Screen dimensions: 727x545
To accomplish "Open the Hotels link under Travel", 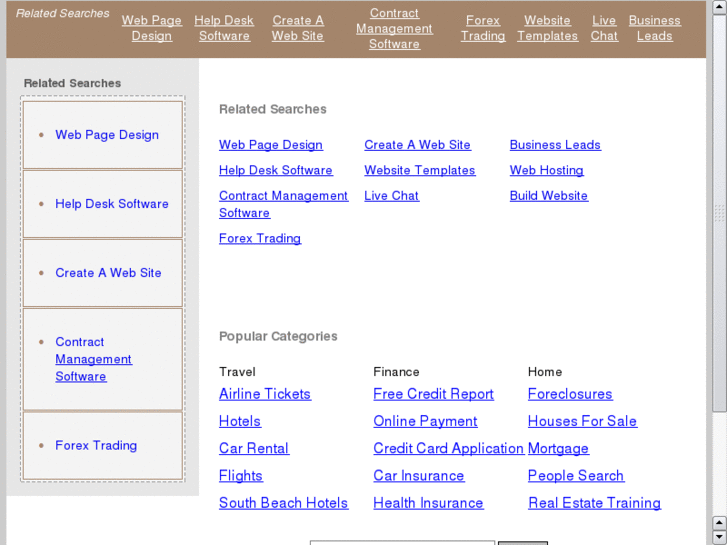I will click(x=240, y=422).
